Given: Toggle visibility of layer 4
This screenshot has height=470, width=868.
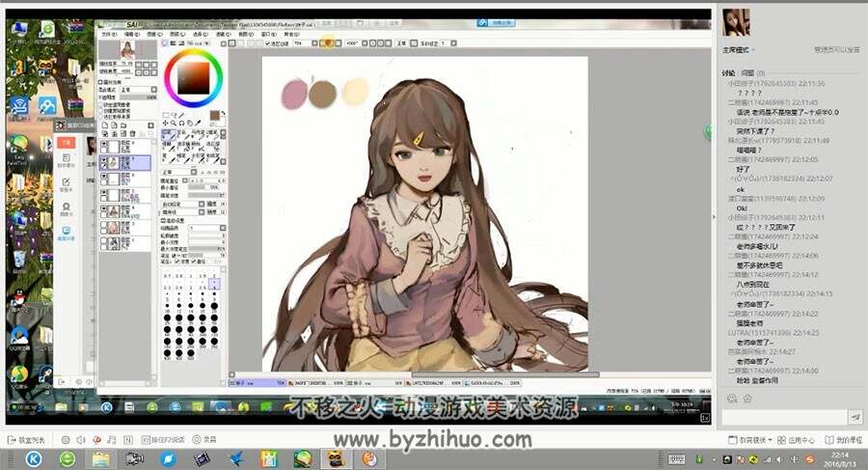Looking at the screenshot, I should coord(103,207).
